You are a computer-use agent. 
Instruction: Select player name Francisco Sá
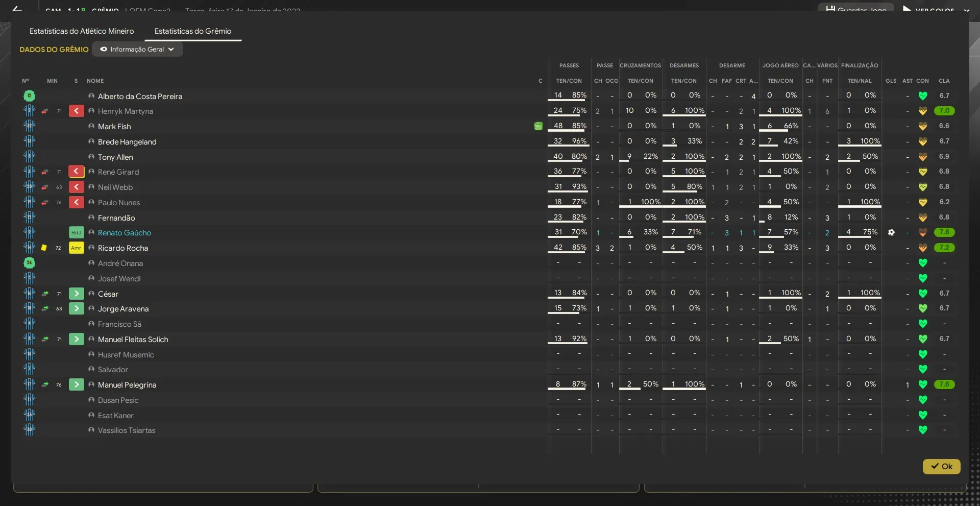119,324
